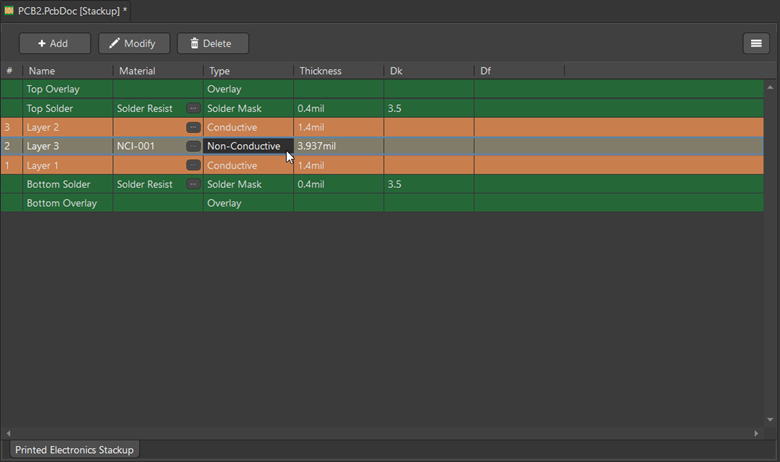Open material picker for Top Solder row
Screen dimensions: 780x462
click(x=193, y=108)
